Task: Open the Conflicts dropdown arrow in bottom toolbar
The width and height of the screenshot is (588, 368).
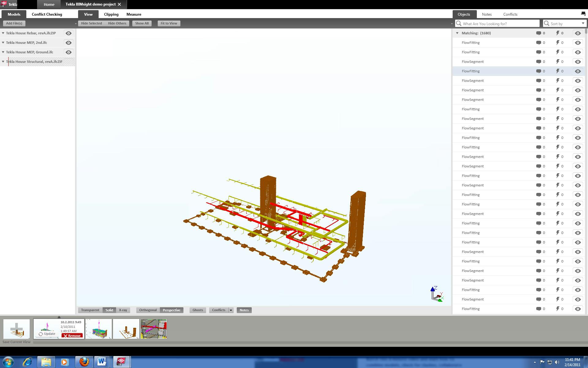Action: point(231,310)
